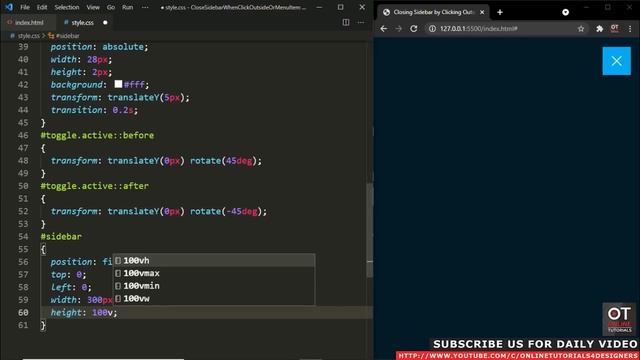640x360 pixels.
Task: Expand the overflow menu after Run
Action: pos(145,7)
